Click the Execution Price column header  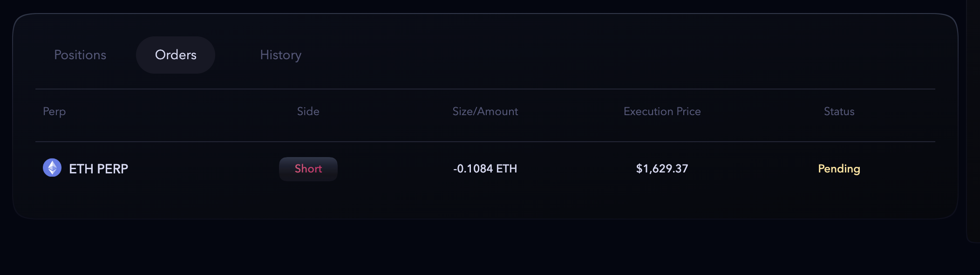662,111
